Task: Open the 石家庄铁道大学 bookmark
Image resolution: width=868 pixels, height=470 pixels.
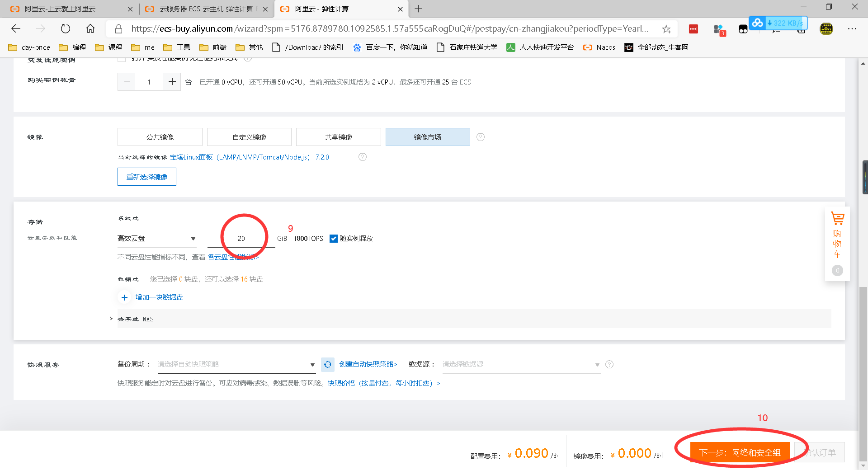Action: click(x=467, y=47)
